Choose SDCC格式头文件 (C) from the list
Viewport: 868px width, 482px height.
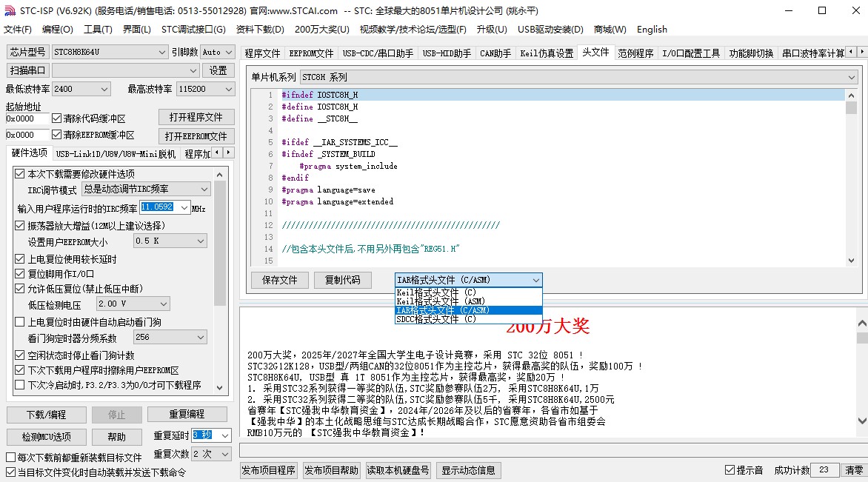pyautogui.click(x=436, y=320)
